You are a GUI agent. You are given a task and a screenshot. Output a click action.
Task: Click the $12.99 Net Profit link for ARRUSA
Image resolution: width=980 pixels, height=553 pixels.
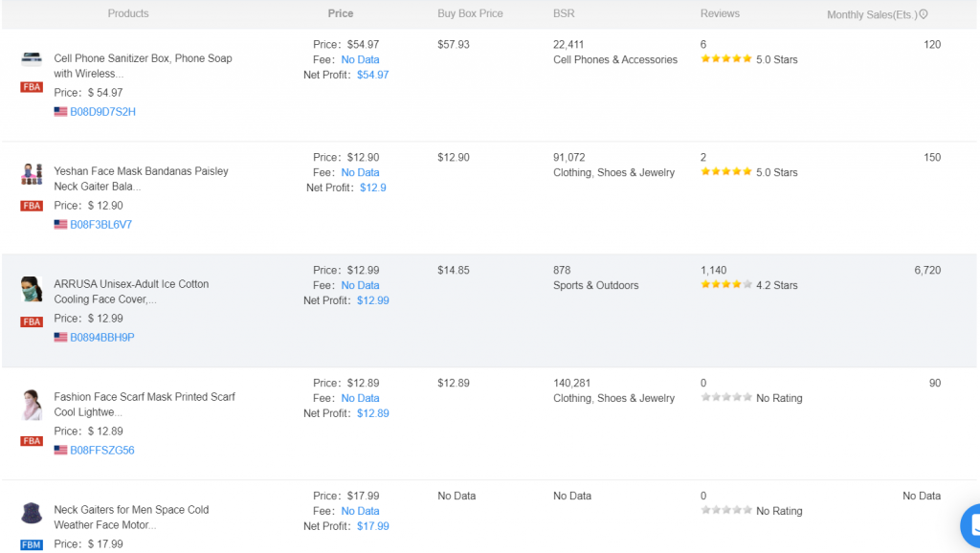[x=372, y=299]
